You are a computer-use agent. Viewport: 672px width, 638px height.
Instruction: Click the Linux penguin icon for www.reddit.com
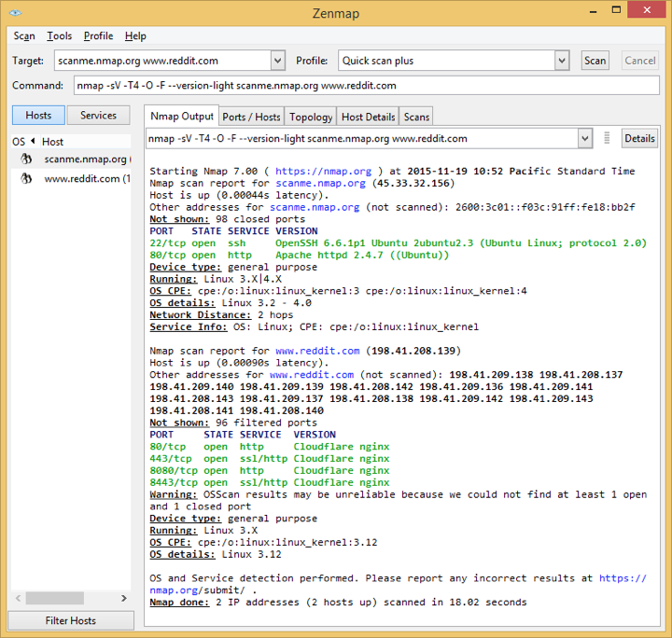click(x=27, y=178)
